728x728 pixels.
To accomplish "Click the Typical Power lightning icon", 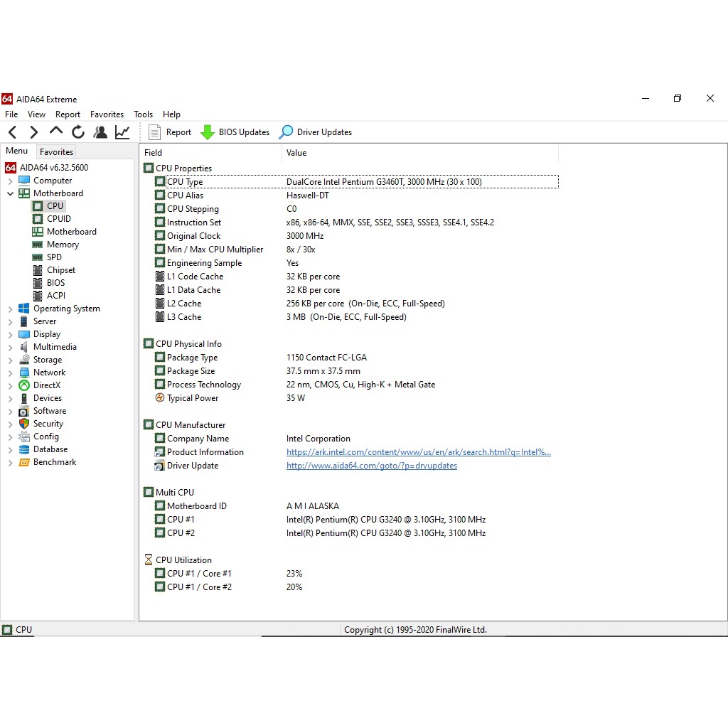I will point(160,398).
